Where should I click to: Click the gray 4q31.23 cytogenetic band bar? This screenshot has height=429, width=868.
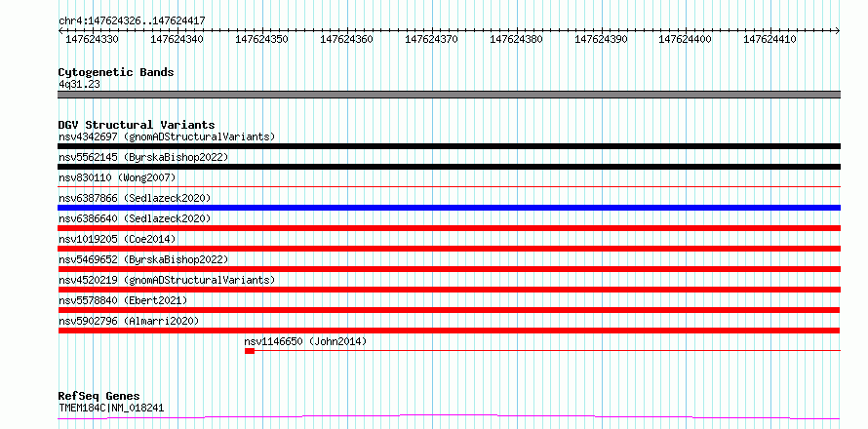point(449,95)
